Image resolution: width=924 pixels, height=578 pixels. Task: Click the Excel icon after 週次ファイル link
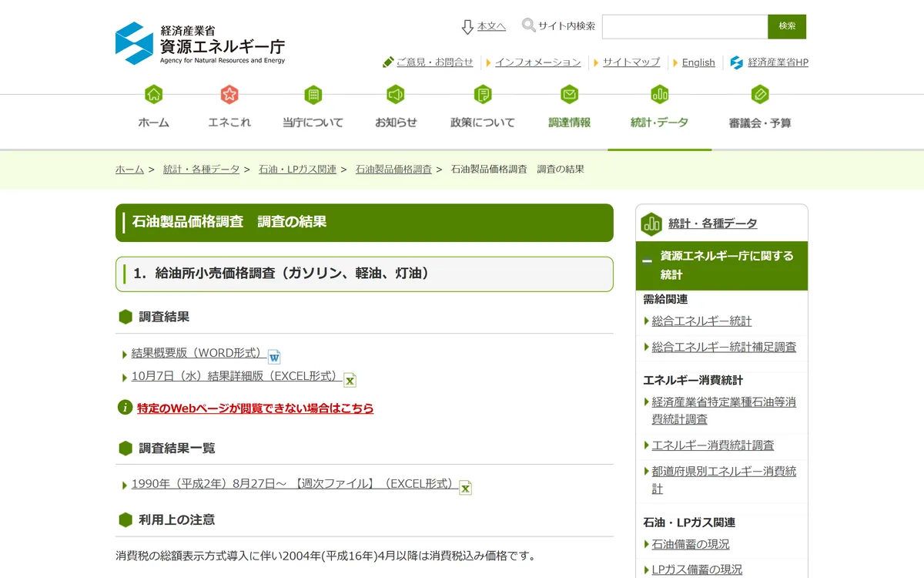click(x=465, y=487)
